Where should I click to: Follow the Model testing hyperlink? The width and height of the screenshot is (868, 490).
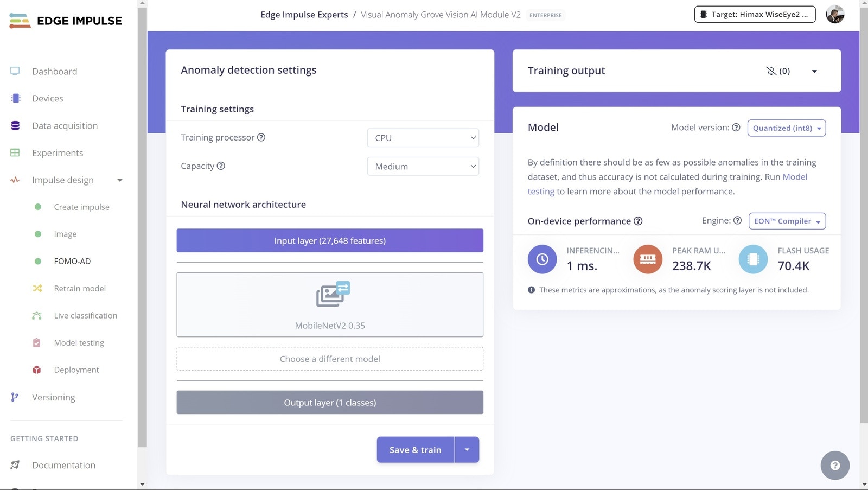(x=795, y=177)
